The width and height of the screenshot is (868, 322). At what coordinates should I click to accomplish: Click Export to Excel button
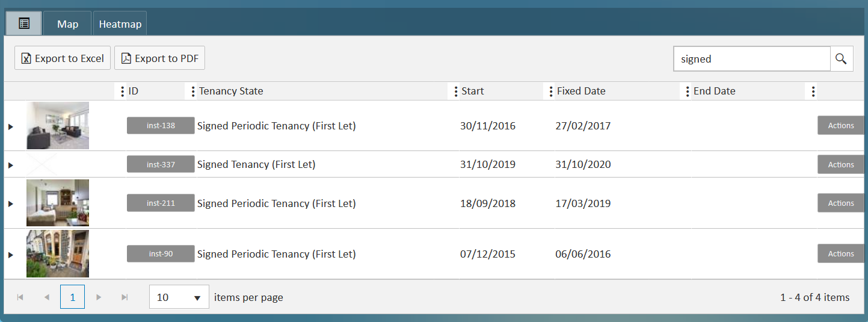click(63, 58)
